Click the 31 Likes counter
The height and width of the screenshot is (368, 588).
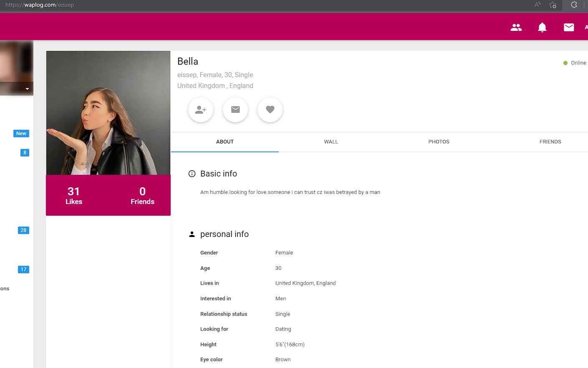pos(74,196)
